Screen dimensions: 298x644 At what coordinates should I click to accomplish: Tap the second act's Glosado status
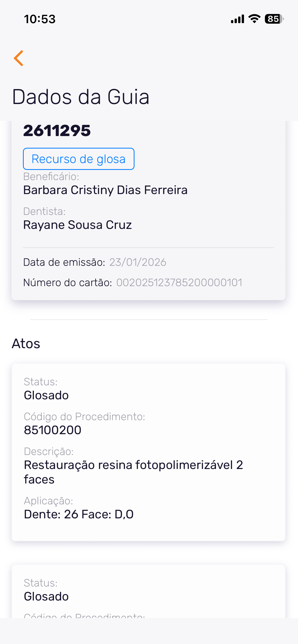46,597
